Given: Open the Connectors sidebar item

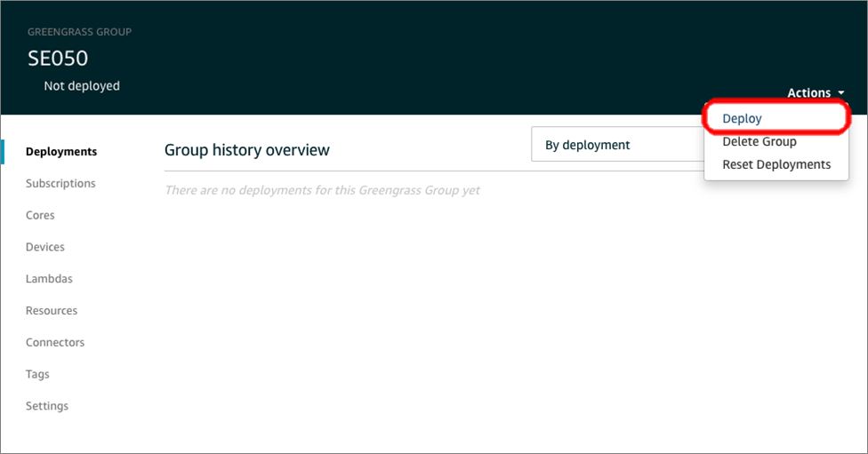Looking at the screenshot, I should 55,342.
